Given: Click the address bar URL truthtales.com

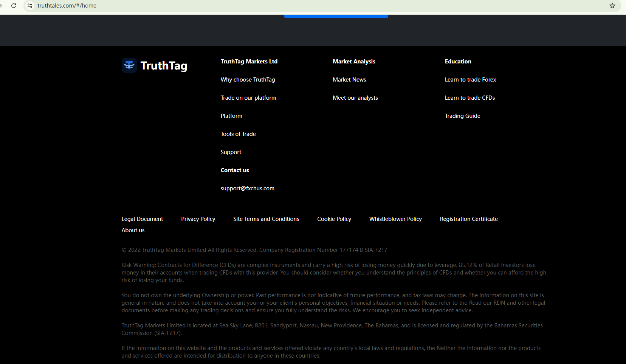Looking at the screenshot, I should (x=67, y=6).
